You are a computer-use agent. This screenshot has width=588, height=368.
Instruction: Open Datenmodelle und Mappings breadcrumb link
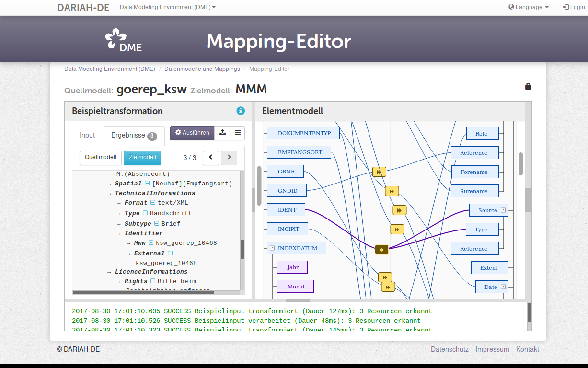(202, 69)
